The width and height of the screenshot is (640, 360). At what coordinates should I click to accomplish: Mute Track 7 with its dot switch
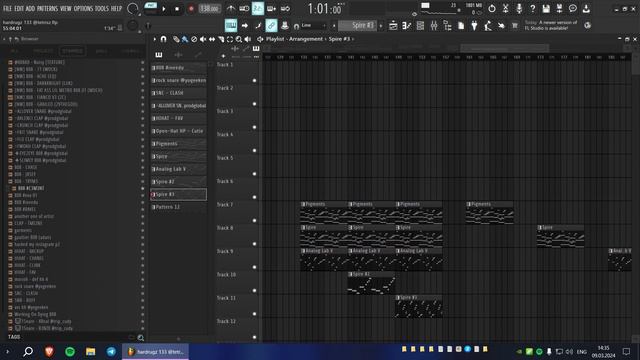pyautogui.click(x=254, y=220)
